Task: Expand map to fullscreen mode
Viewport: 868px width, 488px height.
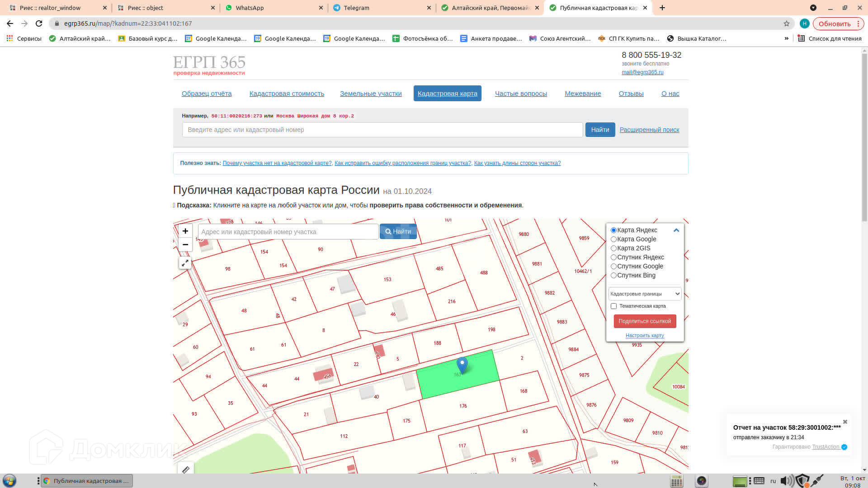Action: point(185,263)
